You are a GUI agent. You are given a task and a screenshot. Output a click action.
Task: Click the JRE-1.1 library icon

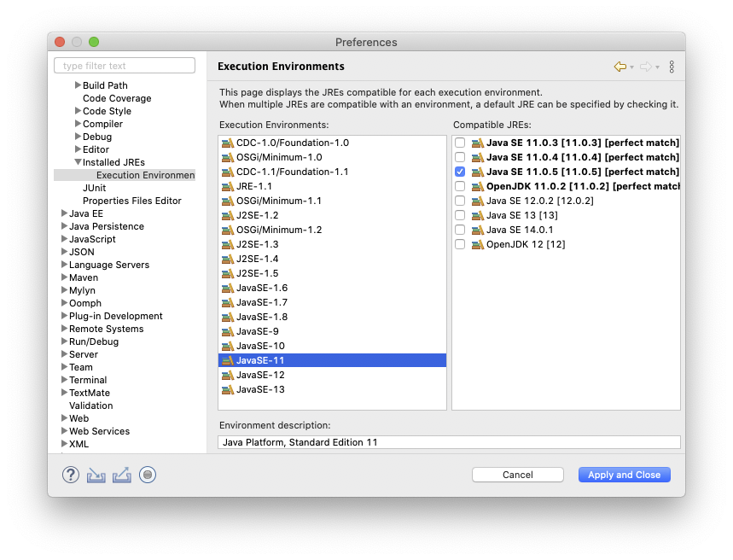coord(228,187)
